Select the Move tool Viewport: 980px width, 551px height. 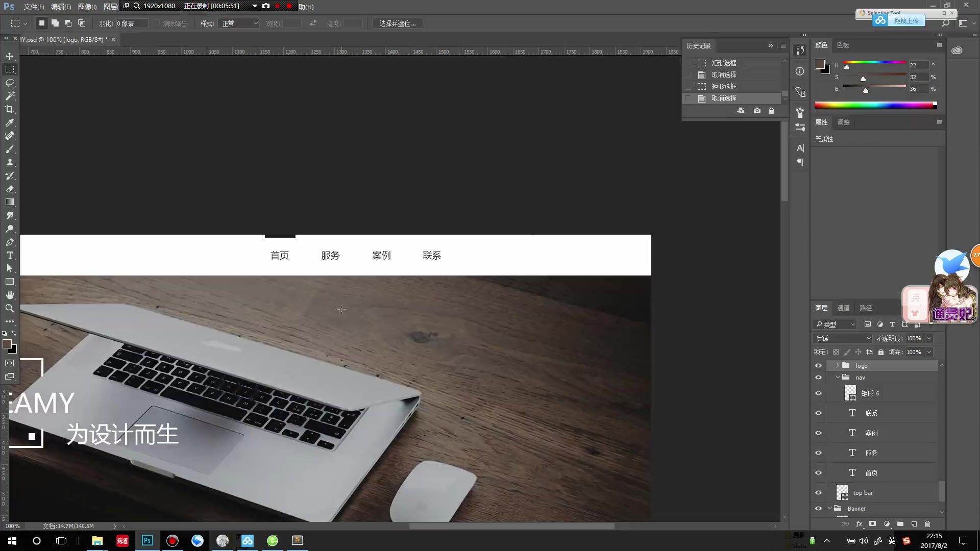10,56
